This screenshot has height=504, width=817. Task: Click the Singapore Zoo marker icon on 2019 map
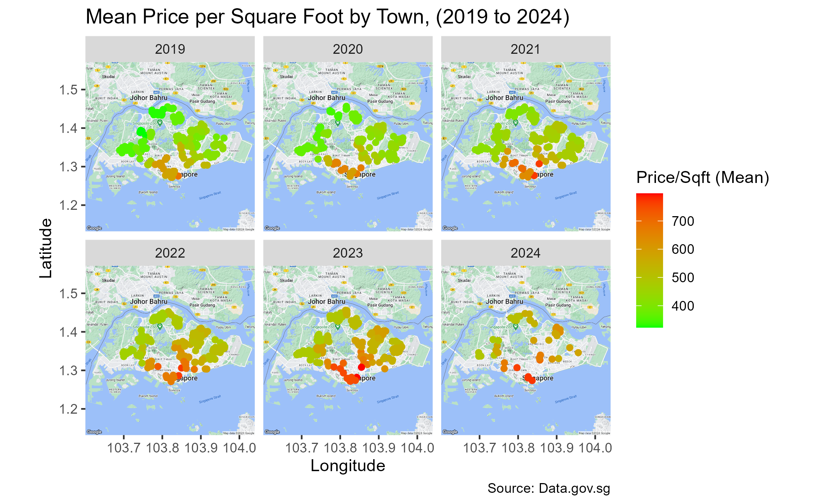[x=160, y=123]
